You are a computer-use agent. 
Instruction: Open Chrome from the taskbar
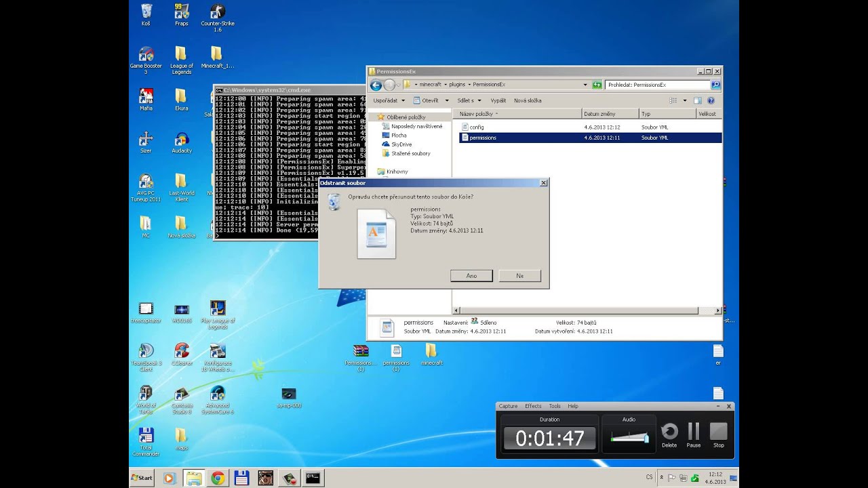[218, 479]
